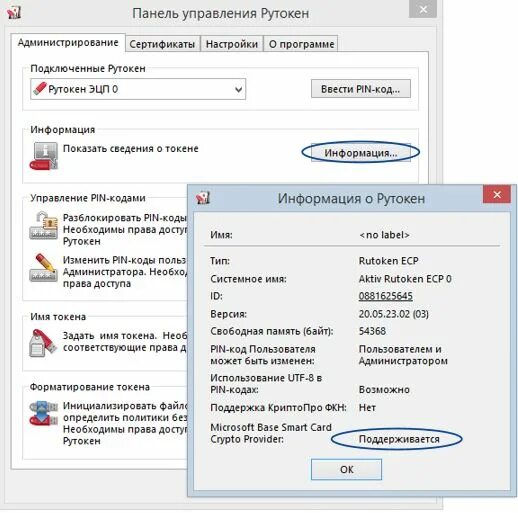Click the free memory value 54368
Image resolution: width=518 pixels, height=513 pixels.
(x=372, y=331)
